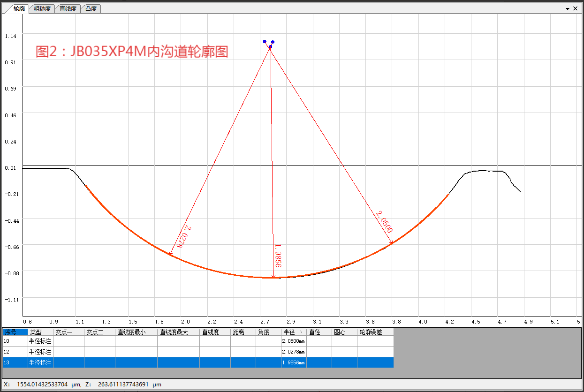
Task: Click the 2.7 x-axis label
Action: coord(265,322)
